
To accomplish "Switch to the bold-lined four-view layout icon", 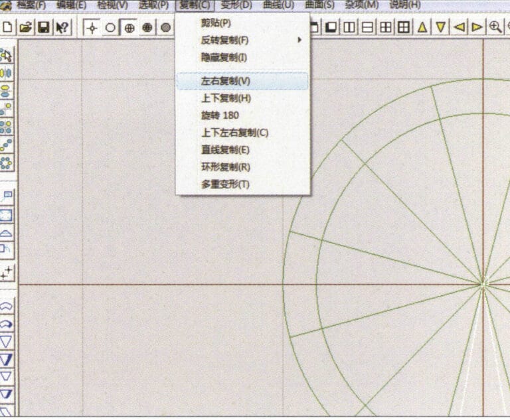I will (404, 27).
